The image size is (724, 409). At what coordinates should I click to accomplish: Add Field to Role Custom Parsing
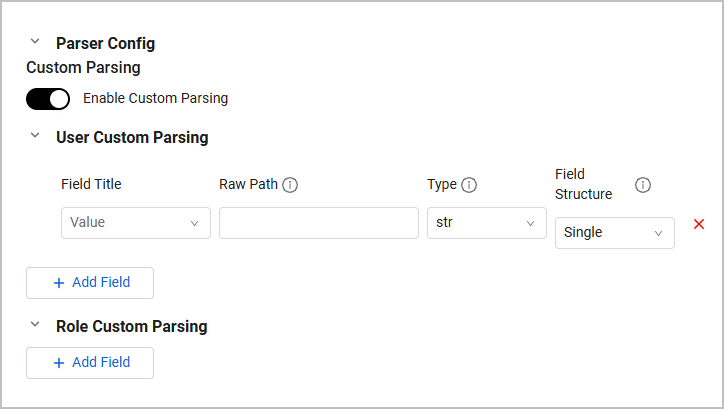coord(90,363)
